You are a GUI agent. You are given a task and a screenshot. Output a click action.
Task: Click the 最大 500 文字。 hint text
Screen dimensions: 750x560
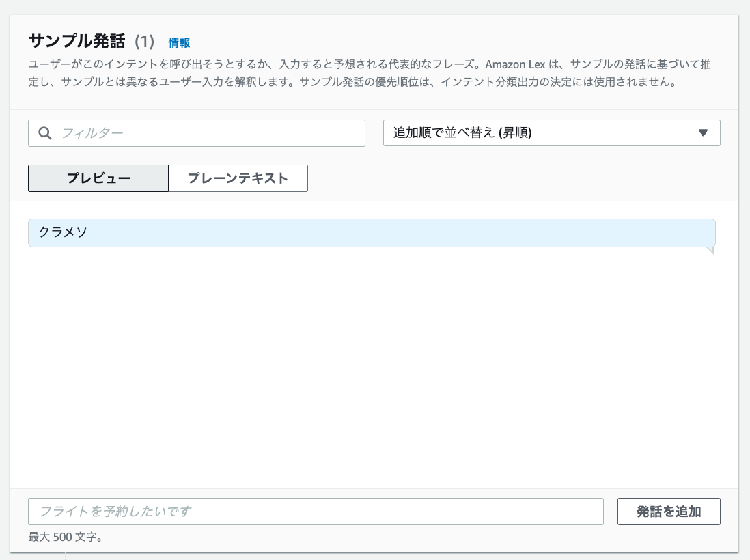(x=66, y=537)
